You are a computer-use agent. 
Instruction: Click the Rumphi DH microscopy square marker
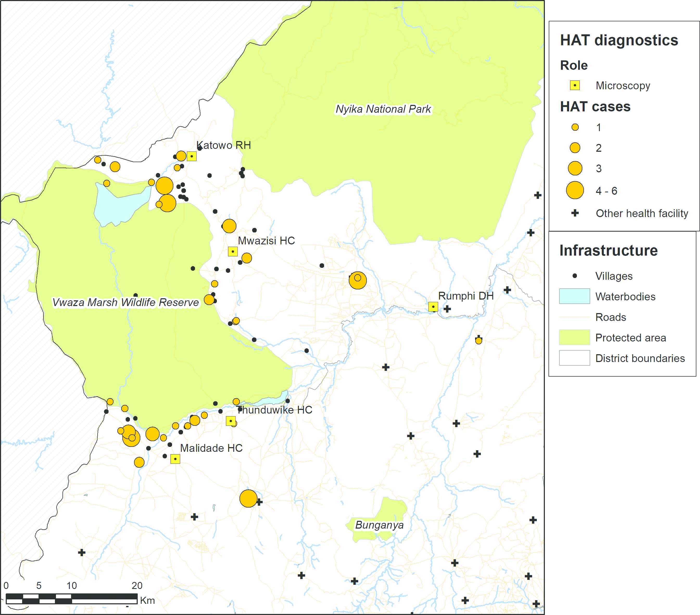(433, 307)
